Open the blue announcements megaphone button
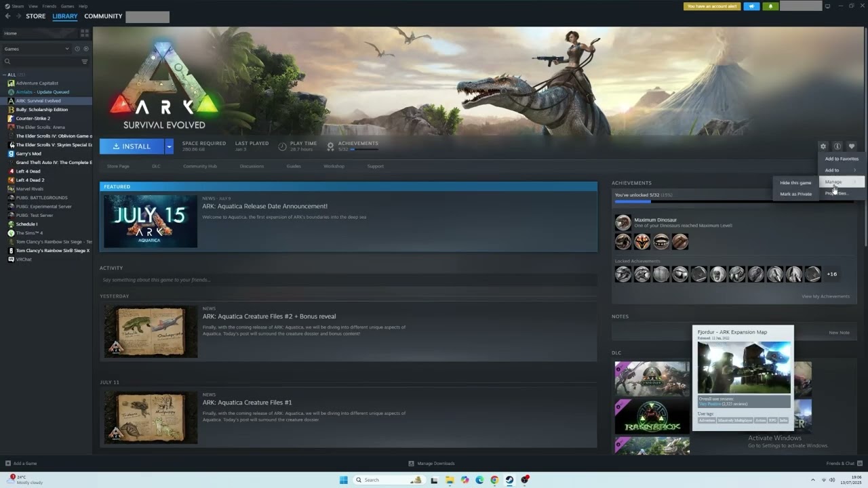Viewport: 868px width, 488px height. (x=751, y=6)
